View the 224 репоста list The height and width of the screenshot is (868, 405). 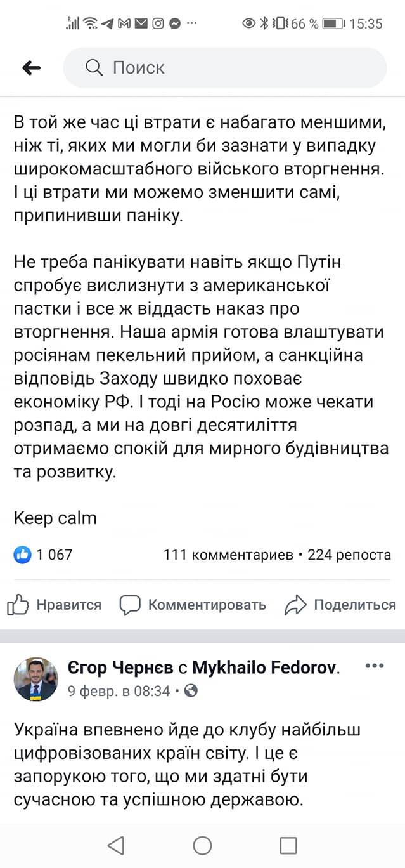click(x=349, y=555)
